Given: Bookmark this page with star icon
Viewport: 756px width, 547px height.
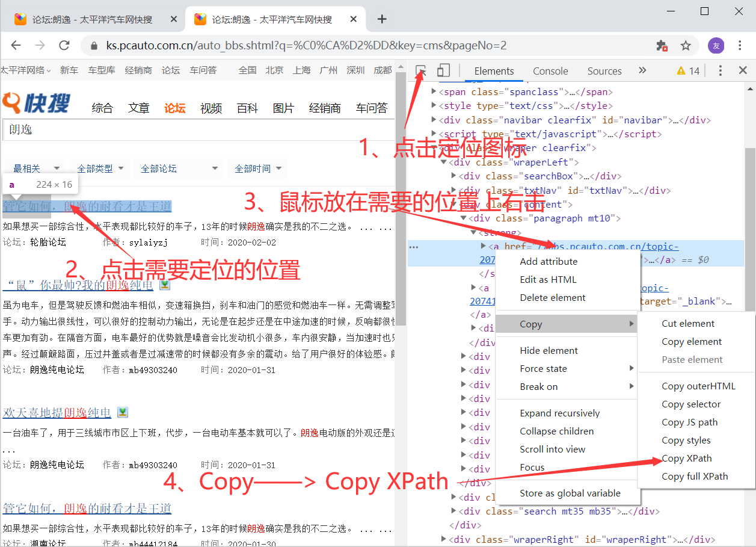Looking at the screenshot, I should click(x=686, y=45).
